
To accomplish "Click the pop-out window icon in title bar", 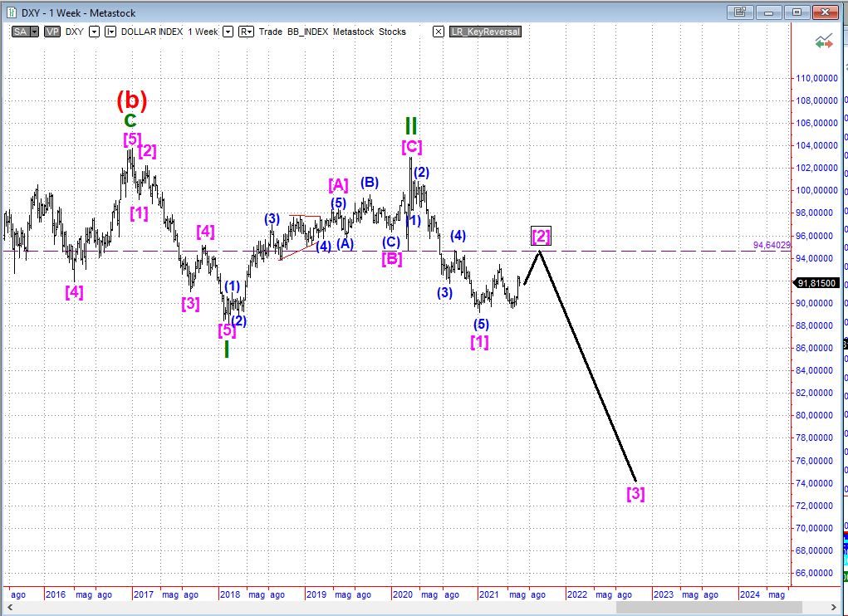I will [x=740, y=12].
